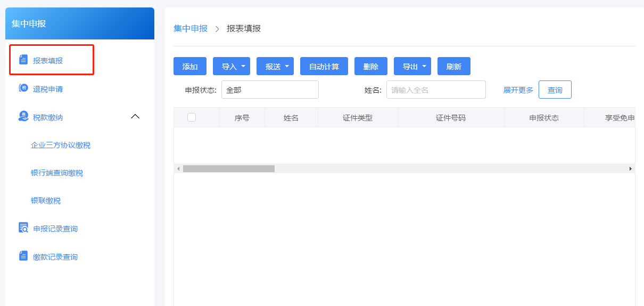This screenshot has width=644, height=306.
Task: Focus the 姓名 input field
Action: pos(435,90)
